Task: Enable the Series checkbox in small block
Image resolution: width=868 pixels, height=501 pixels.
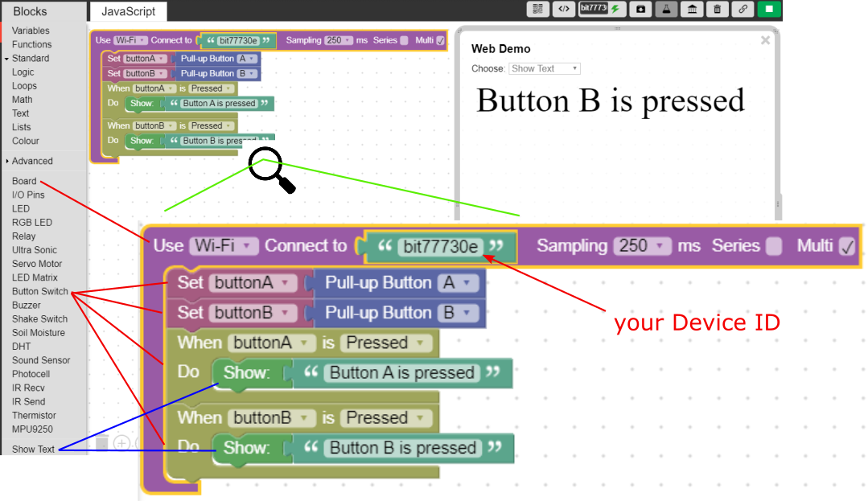Action: click(x=404, y=40)
